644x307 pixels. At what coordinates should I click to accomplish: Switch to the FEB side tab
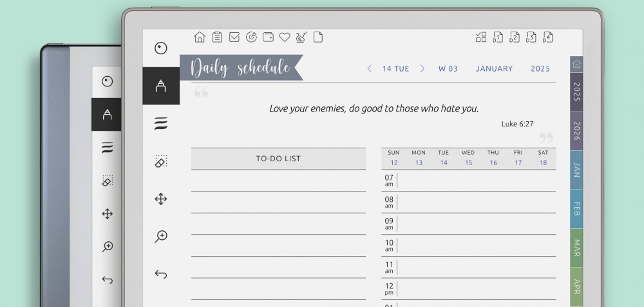point(576,210)
